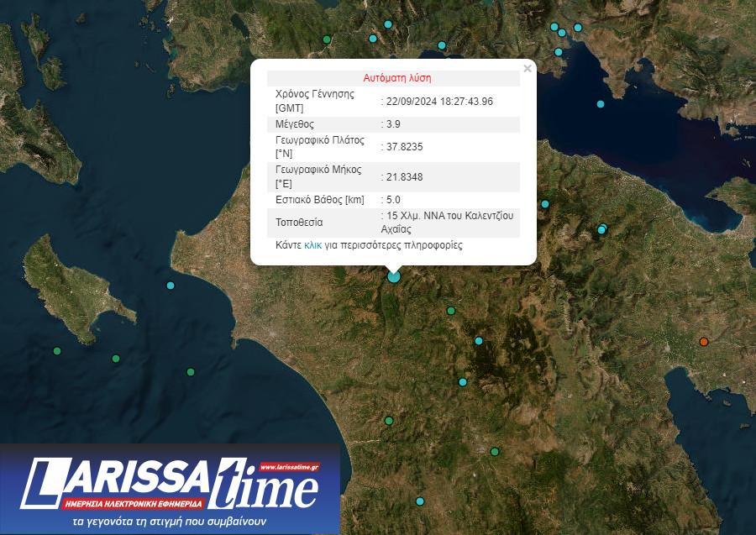The image size is (756, 535).
Task: Click the lowest green marker on the map
Action: 495,452
